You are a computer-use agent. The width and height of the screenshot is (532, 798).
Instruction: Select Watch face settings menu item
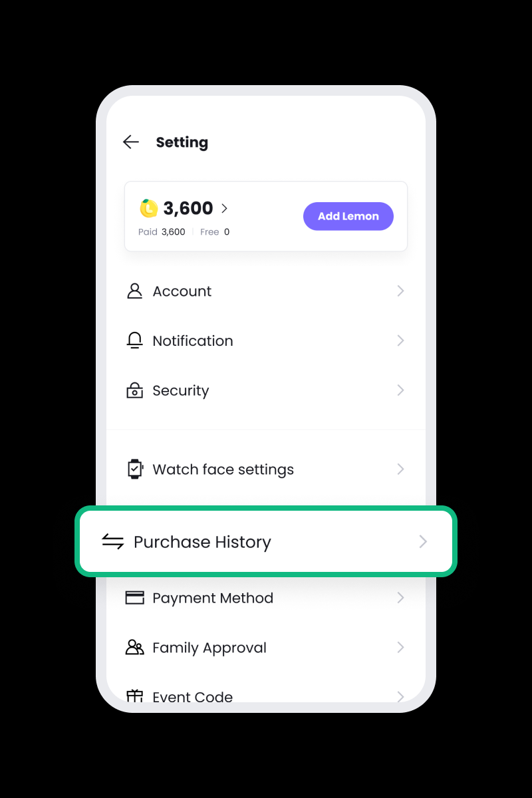266,469
